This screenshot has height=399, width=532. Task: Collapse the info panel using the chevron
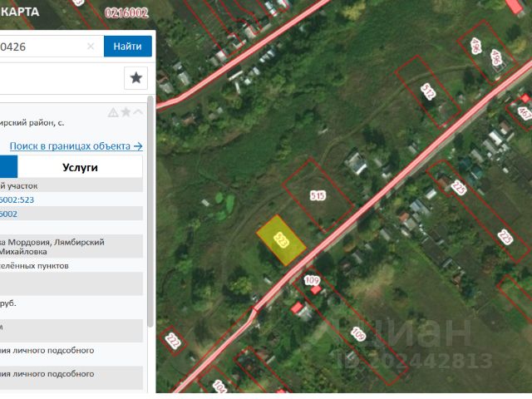[x=138, y=112]
